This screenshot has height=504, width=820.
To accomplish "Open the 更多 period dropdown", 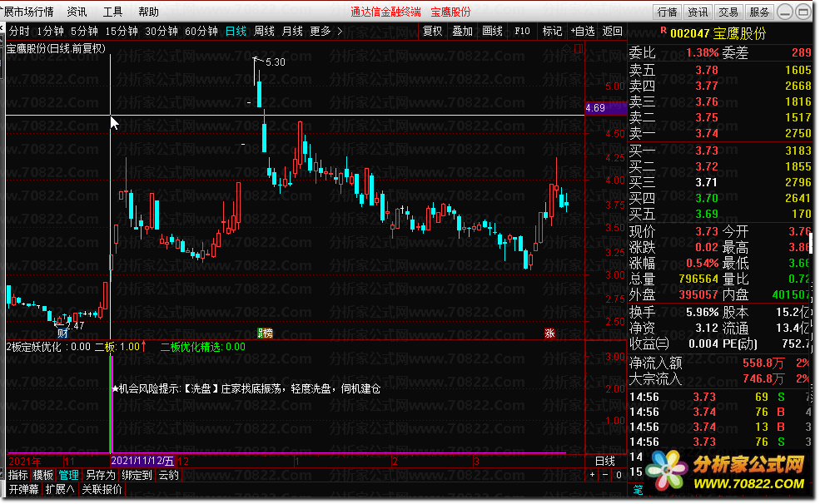I will pyautogui.click(x=320, y=32).
